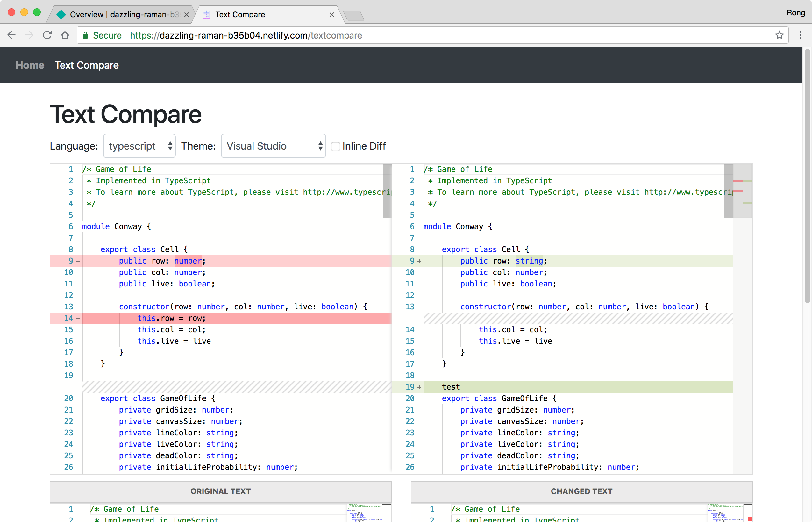The image size is (812, 522).
Task: Close the Text Compare browser tab
Action: (331, 15)
